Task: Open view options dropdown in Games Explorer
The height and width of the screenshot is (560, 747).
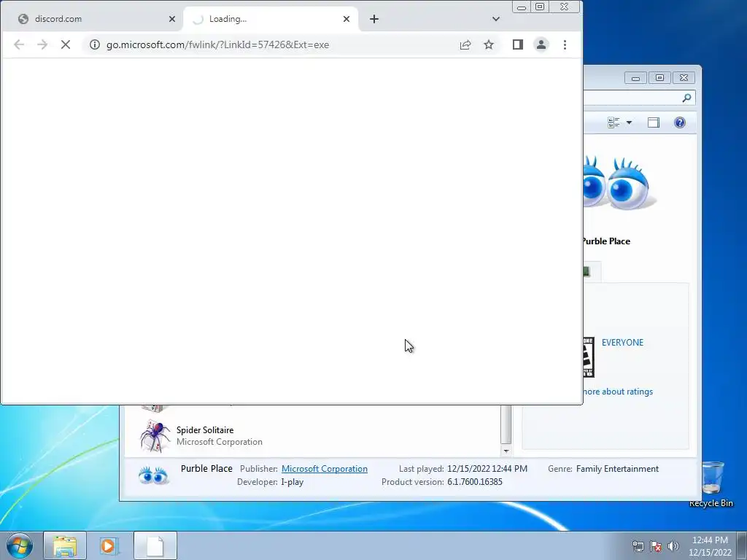Action: pos(629,122)
